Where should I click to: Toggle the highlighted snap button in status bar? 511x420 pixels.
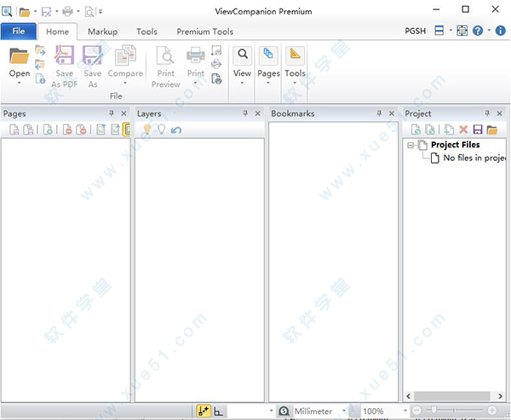[204, 411]
